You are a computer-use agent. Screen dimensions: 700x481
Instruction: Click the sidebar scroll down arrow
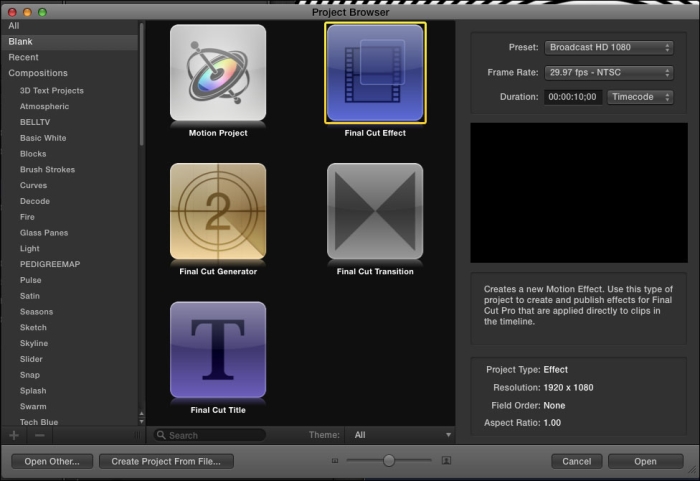click(x=142, y=421)
